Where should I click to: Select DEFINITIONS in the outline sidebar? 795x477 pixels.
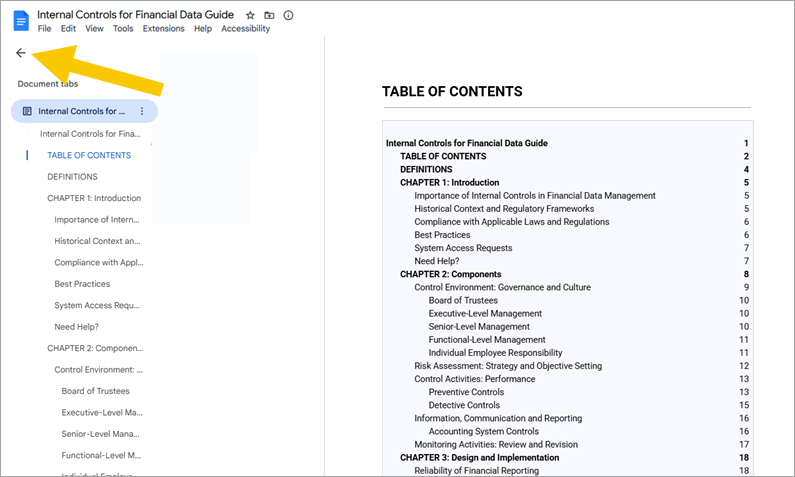[72, 176]
